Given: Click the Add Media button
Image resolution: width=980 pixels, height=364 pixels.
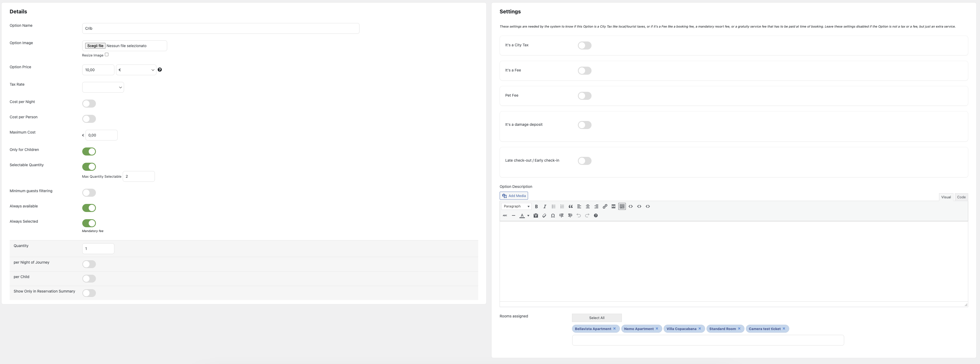Looking at the screenshot, I should 514,196.
